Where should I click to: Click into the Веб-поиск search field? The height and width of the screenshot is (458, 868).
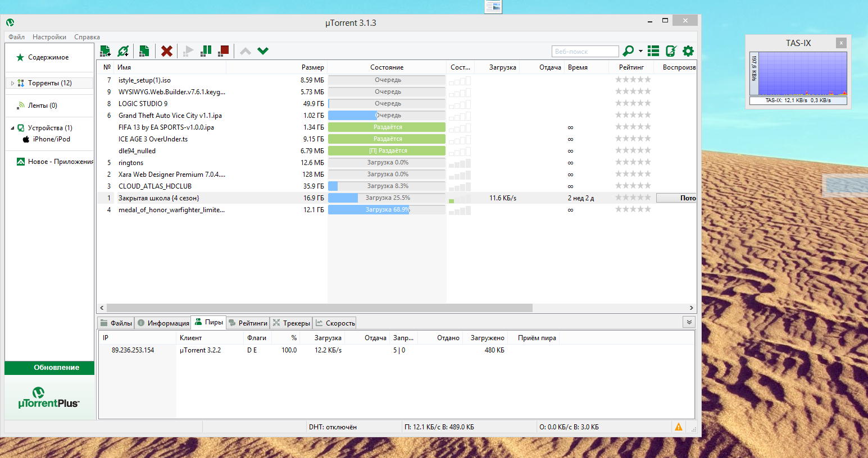[x=584, y=51]
